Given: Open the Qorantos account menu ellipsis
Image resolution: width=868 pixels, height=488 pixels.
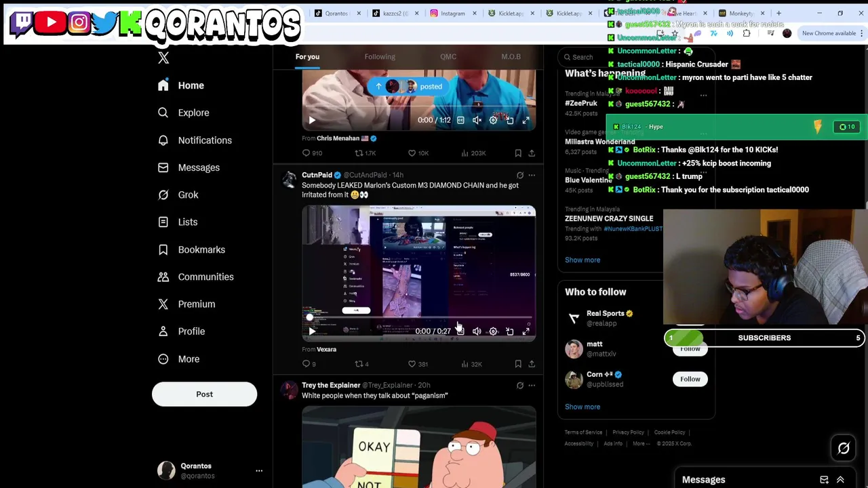Looking at the screenshot, I should coord(259,470).
